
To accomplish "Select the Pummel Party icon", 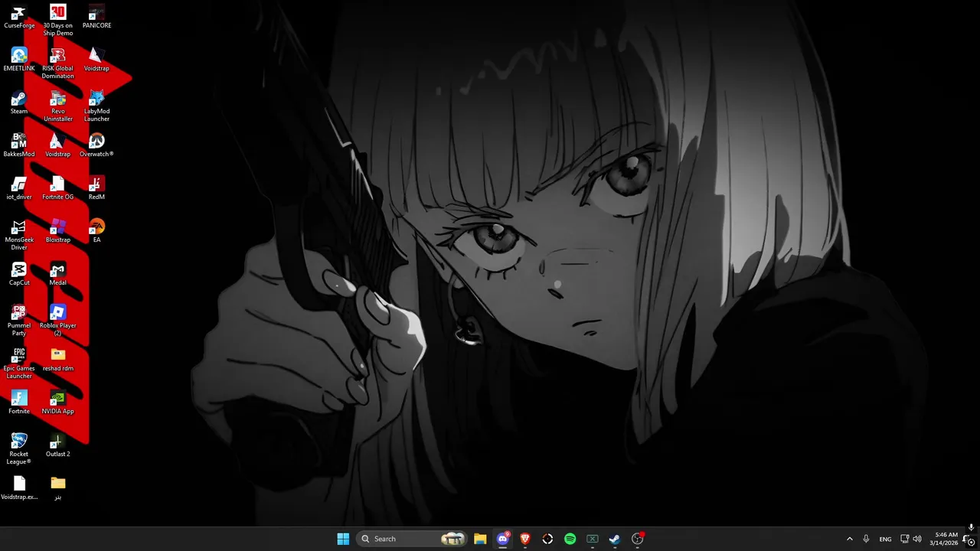I will pos(19,321).
